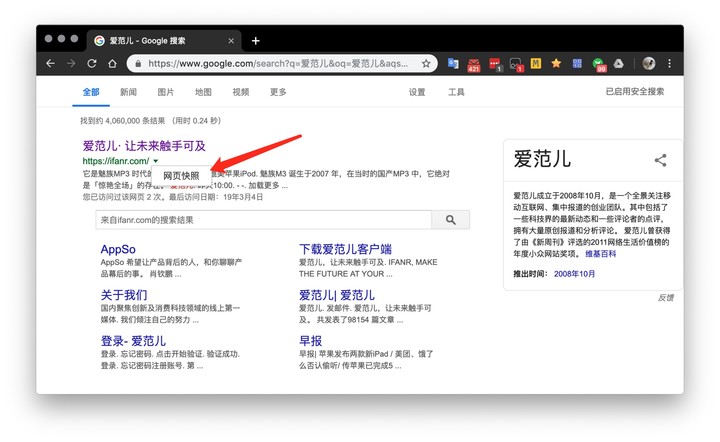Click the share icon in the 爱范儿 panel
Viewport: 720px width, 442px height.
(660, 160)
